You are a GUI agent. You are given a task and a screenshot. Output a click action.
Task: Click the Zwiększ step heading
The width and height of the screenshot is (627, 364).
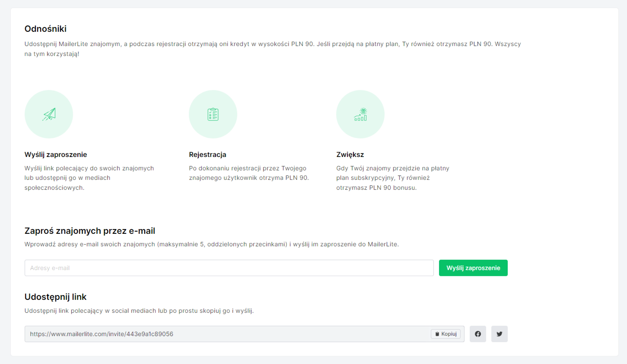(350, 155)
